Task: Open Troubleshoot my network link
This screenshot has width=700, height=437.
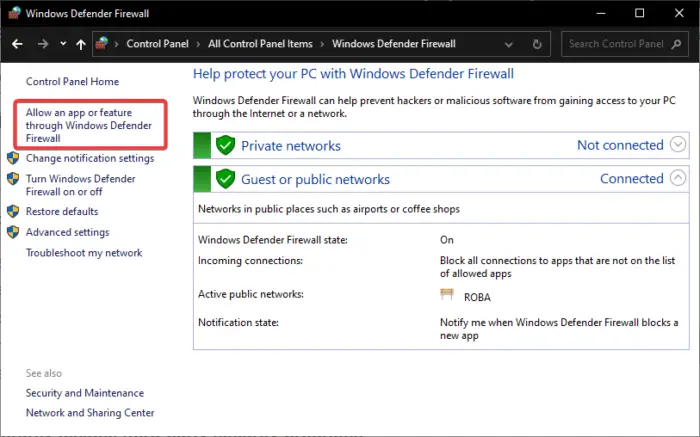Action: 84,253
